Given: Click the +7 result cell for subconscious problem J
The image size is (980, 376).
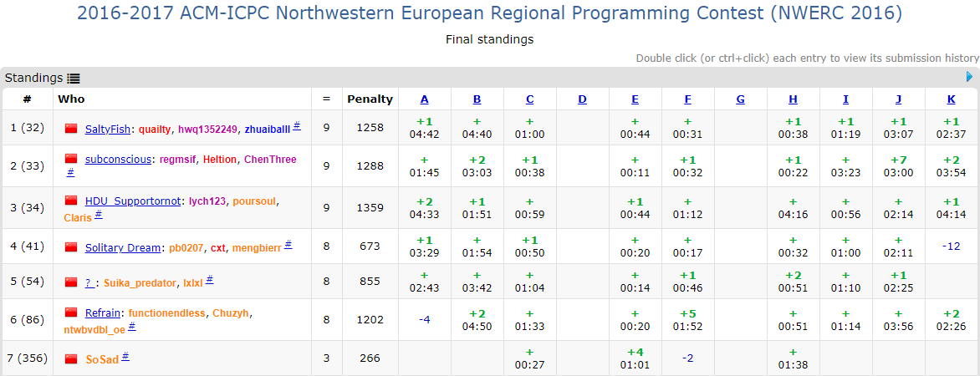Looking at the screenshot, I should coord(898,165).
